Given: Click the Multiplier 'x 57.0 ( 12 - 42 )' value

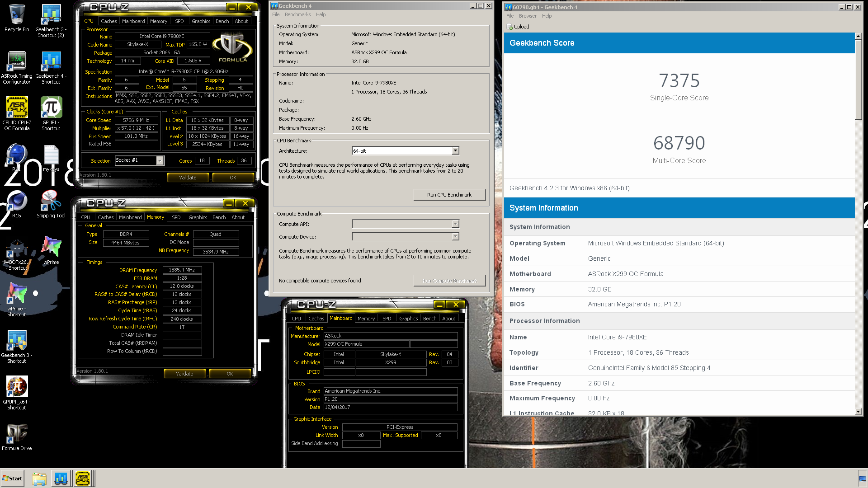Looking at the screenshot, I should pos(136,128).
